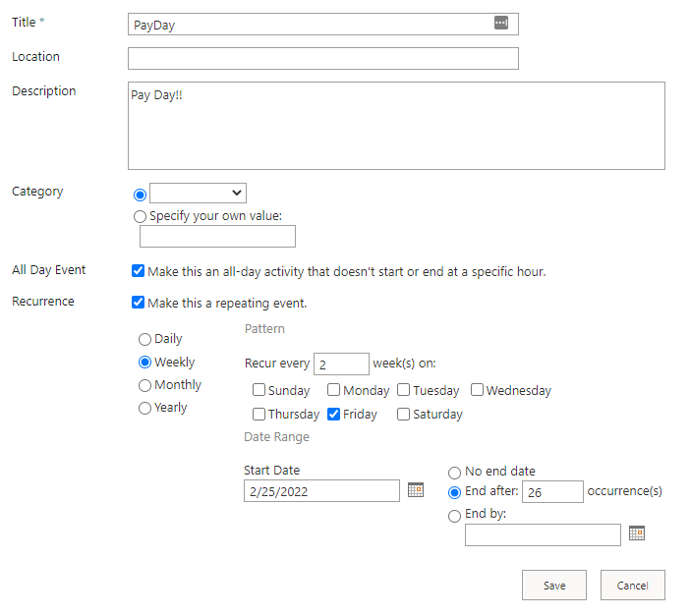The width and height of the screenshot is (690, 616).
Task: Enable the Tuesday checkbox
Action: coord(404,390)
